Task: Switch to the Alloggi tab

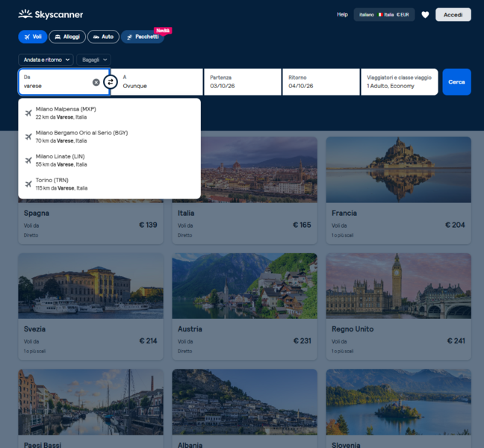Action: (x=67, y=37)
